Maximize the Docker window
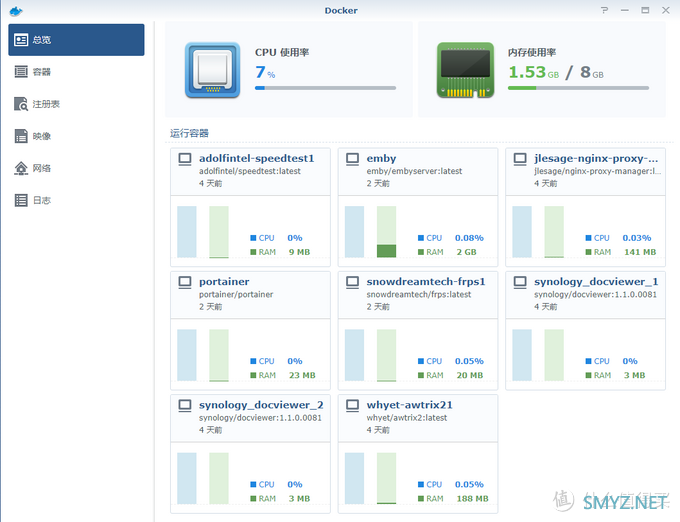Image resolution: width=680 pixels, height=522 pixels. [x=645, y=10]
